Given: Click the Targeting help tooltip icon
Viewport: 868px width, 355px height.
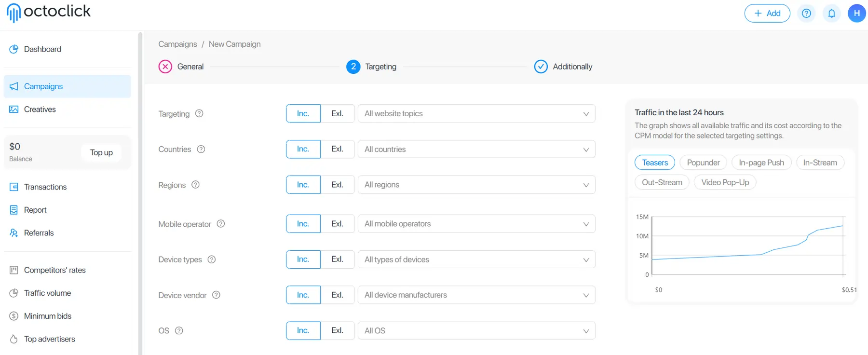Looking at the screenshot, I should tap(199, 113).
